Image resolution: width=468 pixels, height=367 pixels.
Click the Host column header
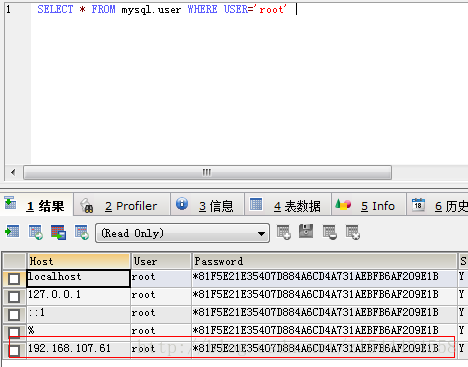(x=78, y=261)
